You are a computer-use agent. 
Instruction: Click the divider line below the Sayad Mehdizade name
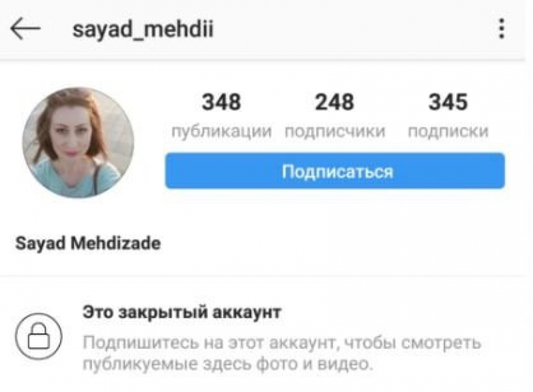(263, 276)
